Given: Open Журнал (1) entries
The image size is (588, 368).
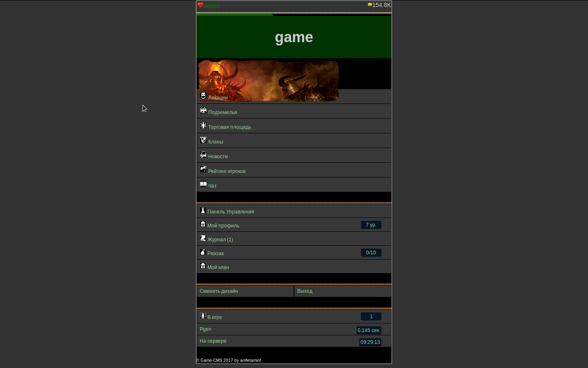Looking at the screenshot, I should 220,240.
